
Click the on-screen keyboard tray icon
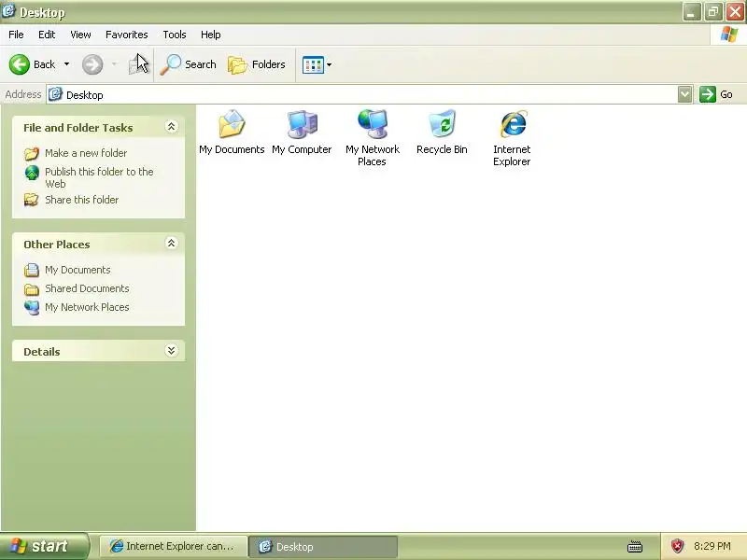pos(635,546)
